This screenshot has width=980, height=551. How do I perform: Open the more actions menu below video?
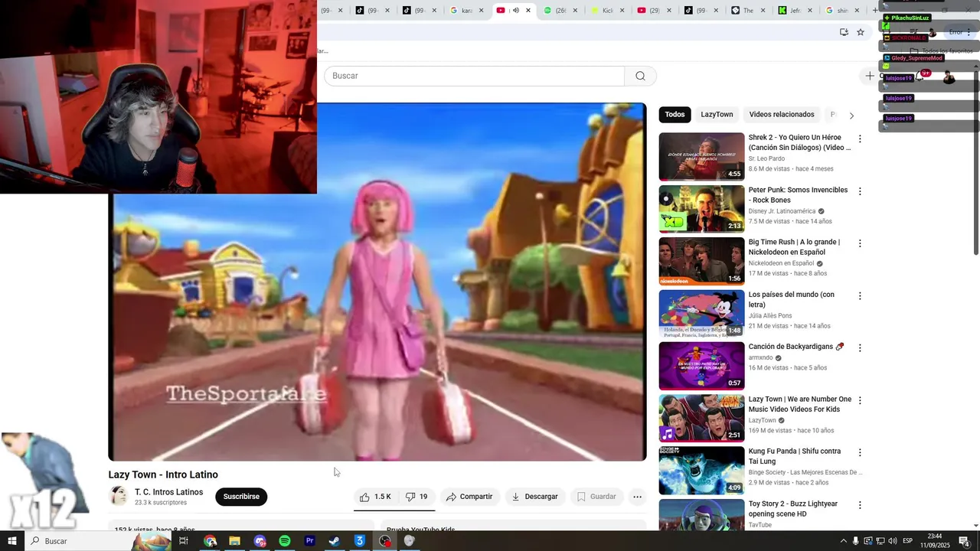(637, 497)
